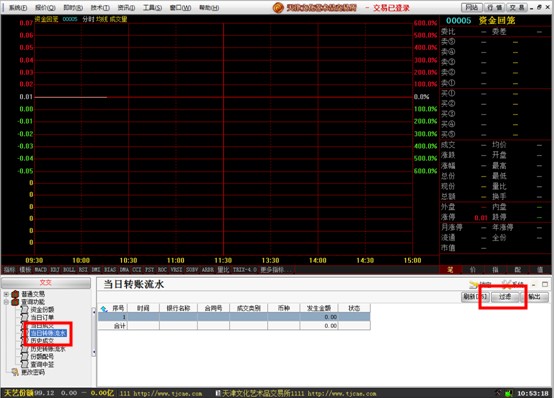Open the 工具 menu
The height and width of the screenshot is (398, 555).
[152, 7]
